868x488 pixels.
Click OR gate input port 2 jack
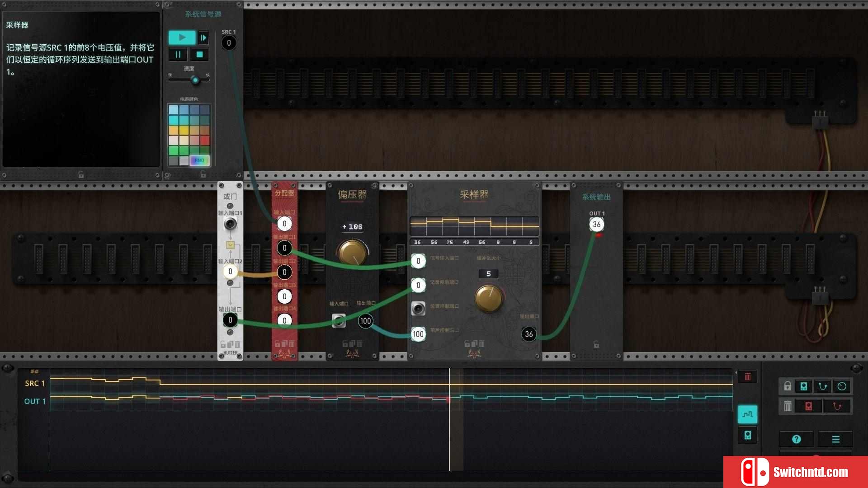coord(230,272)
